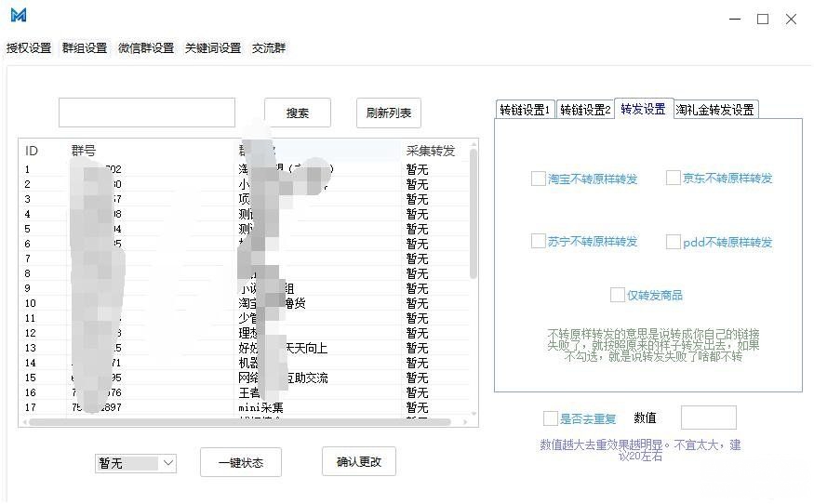Open the 授权设置 menu
Viewport: 814px width, 504px height.
click(29, 48)
